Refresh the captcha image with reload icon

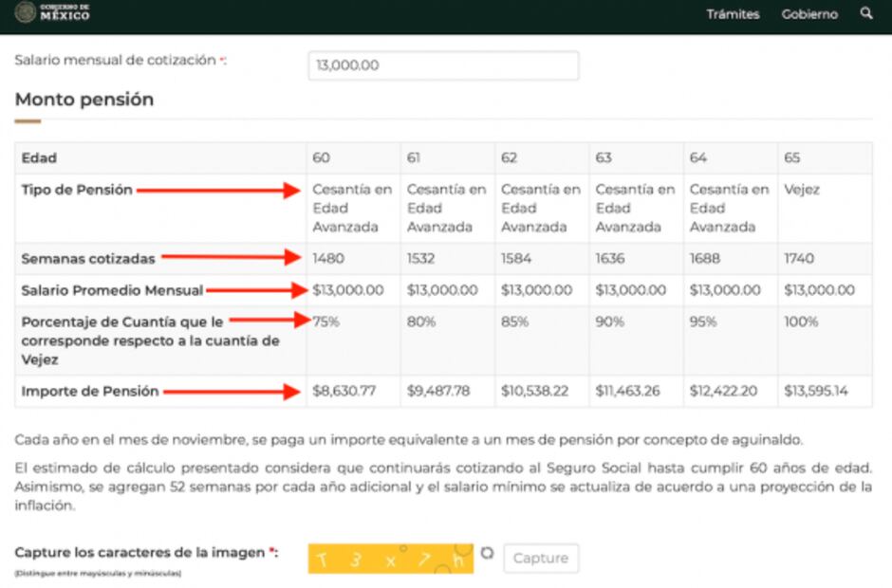click(x=488, y=553)
